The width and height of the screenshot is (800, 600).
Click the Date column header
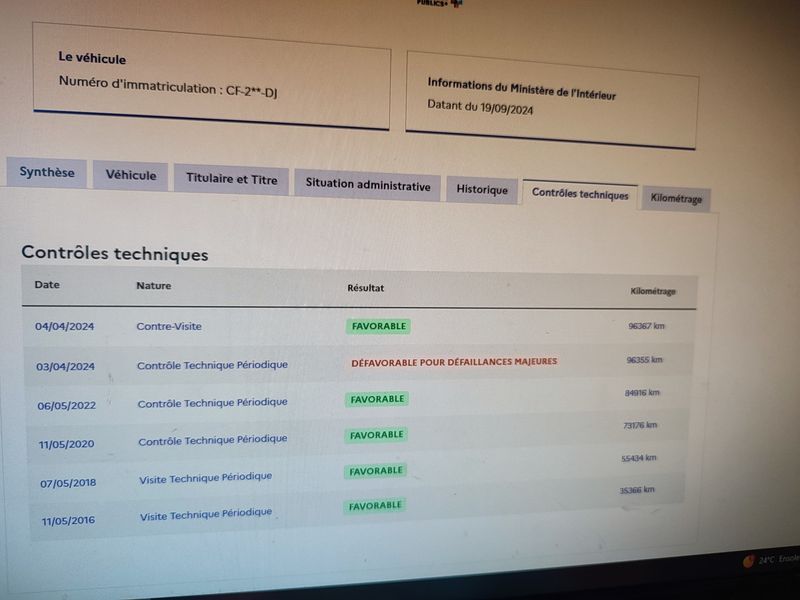pyautogui.click(x=47, y=285)
